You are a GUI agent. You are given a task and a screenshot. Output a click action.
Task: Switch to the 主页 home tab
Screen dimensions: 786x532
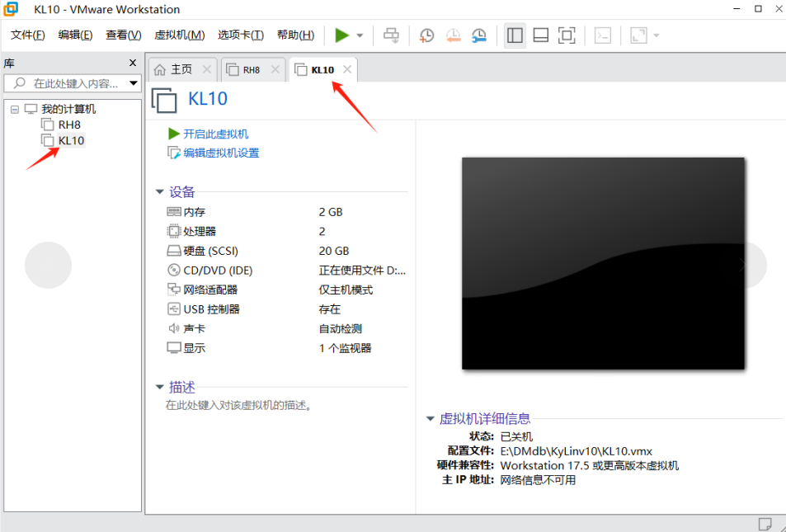(x=179, y=70)
